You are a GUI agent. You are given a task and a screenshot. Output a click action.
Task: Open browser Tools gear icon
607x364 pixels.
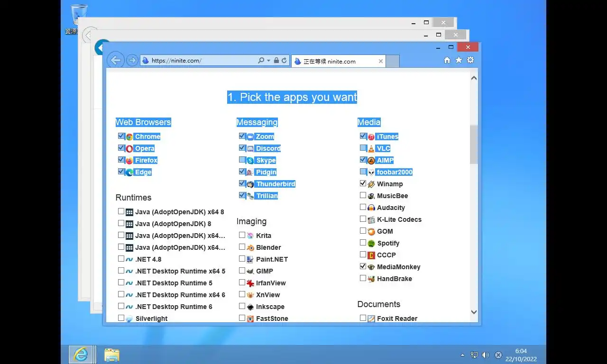pyautogui.click(x=470, y=60)
